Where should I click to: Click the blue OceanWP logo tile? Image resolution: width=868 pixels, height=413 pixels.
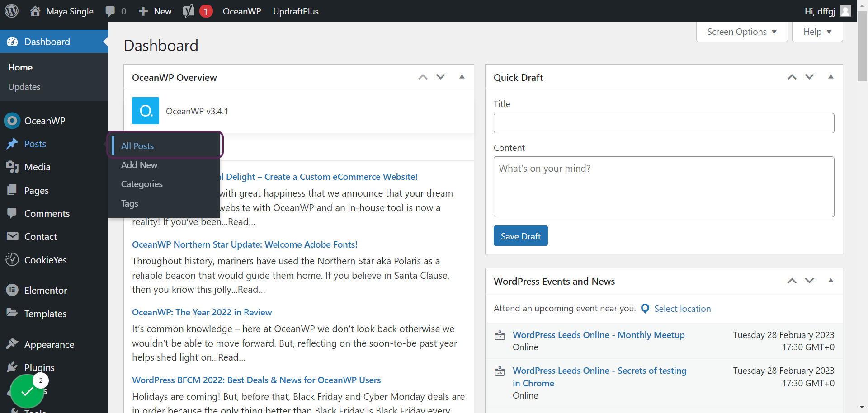pos(146,111)
